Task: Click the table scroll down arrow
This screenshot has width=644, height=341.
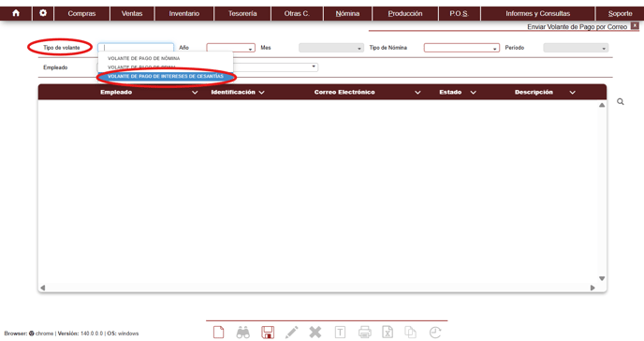Action: click(x=602, y=278)
